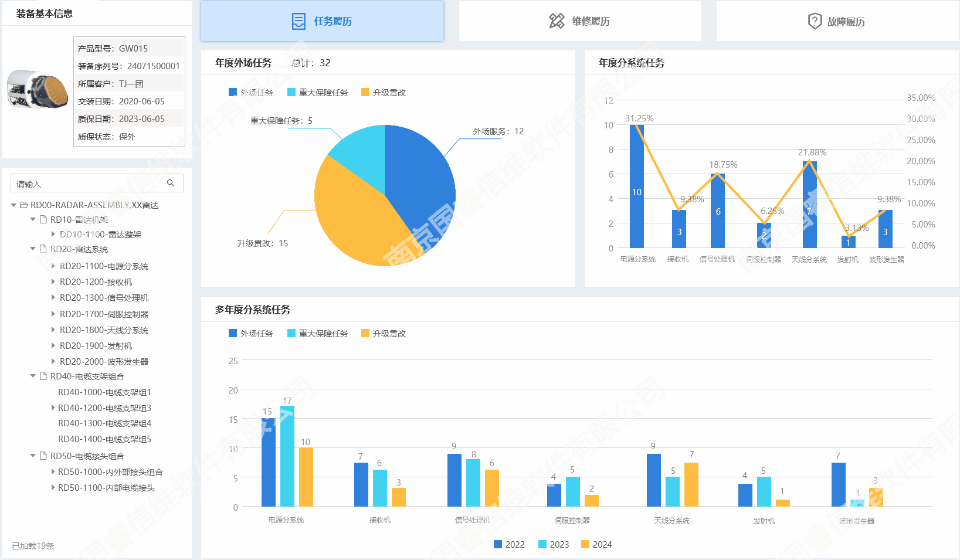This screenshot has width=960, height=560.
Task: Click the search magnifier icon in tree filter
Action: (171, 183)
